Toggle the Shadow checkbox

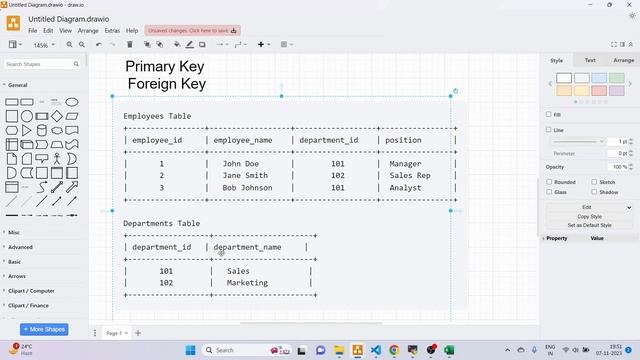coord(594,191)
